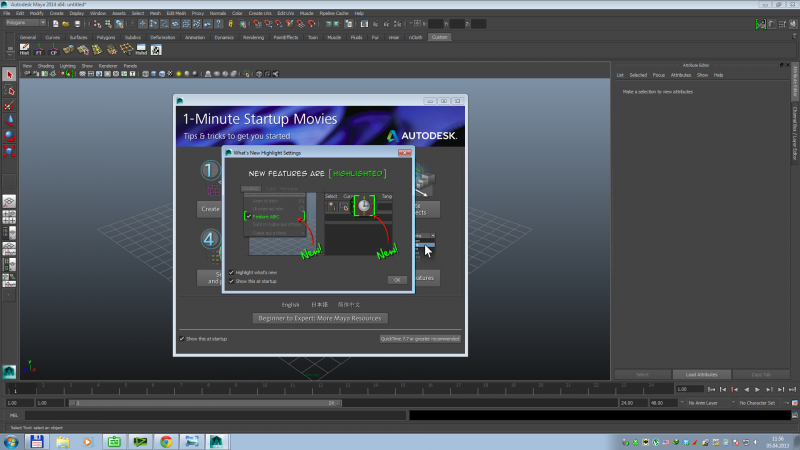Select the arrow Select tool in toolbox
Viewport: 800px width, 450px height.
[x=9, y=75]
